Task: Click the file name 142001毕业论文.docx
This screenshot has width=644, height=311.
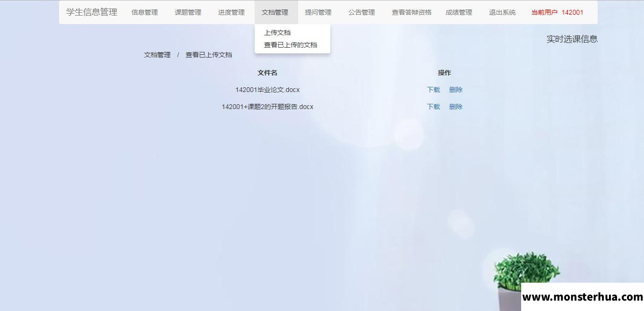Action: pos(267,90)
